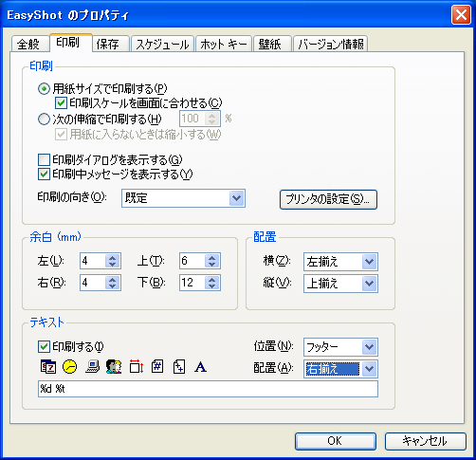Viewport: 476px width, 460px height.
Task: Open font settings with the blue A icon
Action: 200,367
